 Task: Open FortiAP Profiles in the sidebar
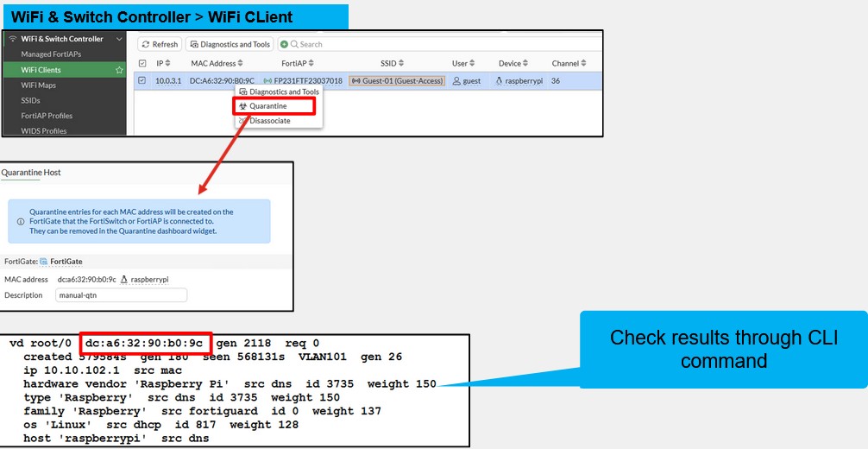(47, 116)
